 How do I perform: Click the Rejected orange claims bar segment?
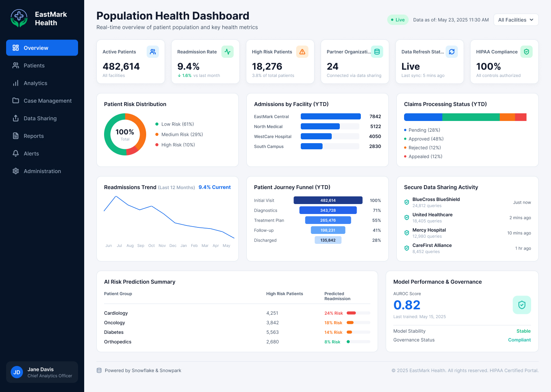tap(507, 117)
